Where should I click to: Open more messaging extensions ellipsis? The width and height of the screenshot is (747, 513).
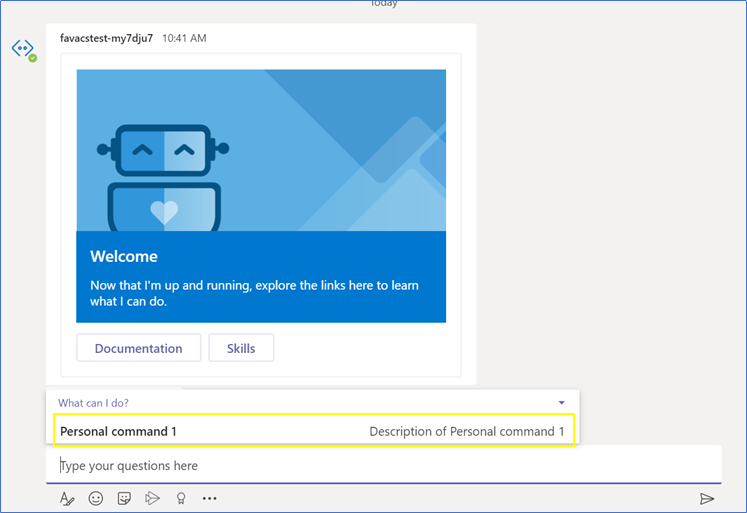[209, 498]
